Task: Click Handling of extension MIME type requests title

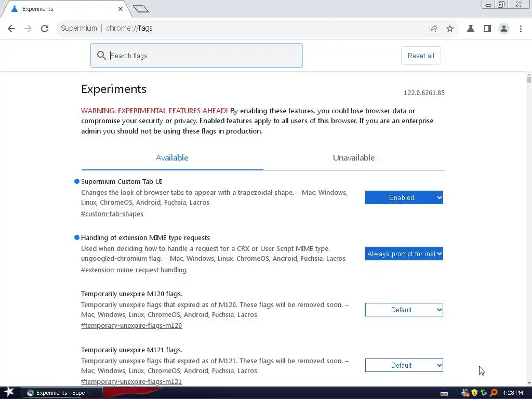Action: (145, 238)
